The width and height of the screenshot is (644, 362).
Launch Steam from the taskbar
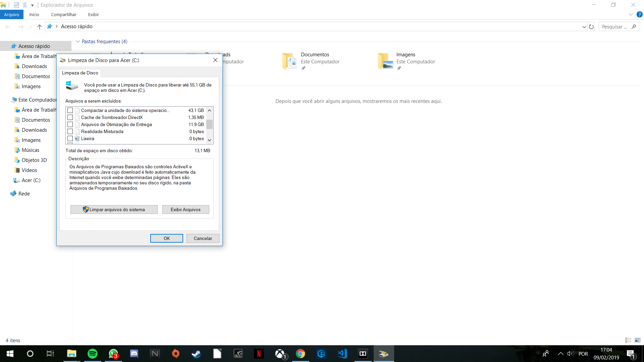(x=196, y=354)
